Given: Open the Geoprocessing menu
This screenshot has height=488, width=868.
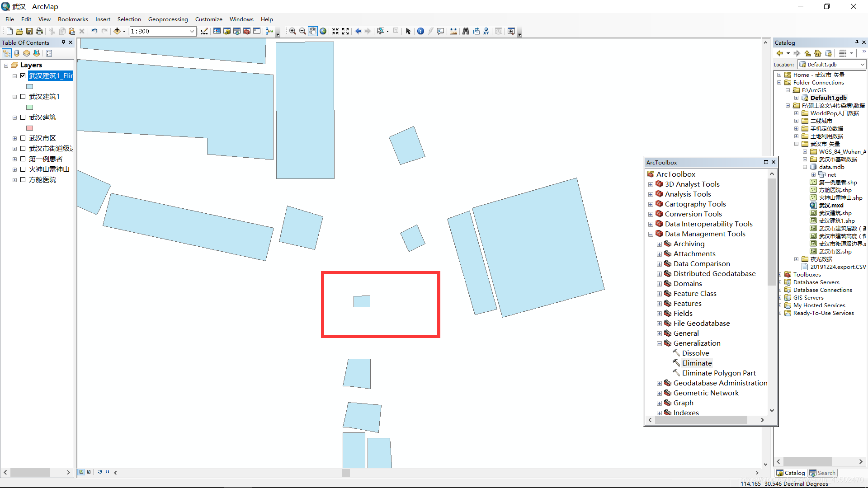Looking at the screenshot, I should [x=168, y=19].
